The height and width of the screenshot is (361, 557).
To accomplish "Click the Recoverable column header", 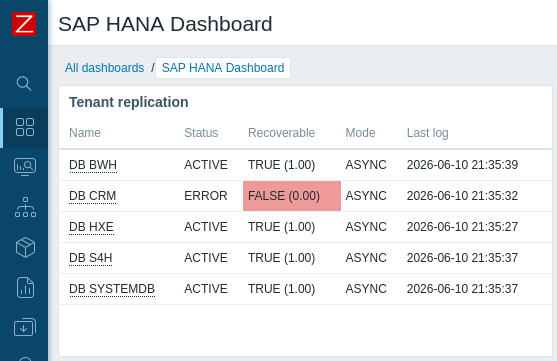I will click(x=281, y=133).
